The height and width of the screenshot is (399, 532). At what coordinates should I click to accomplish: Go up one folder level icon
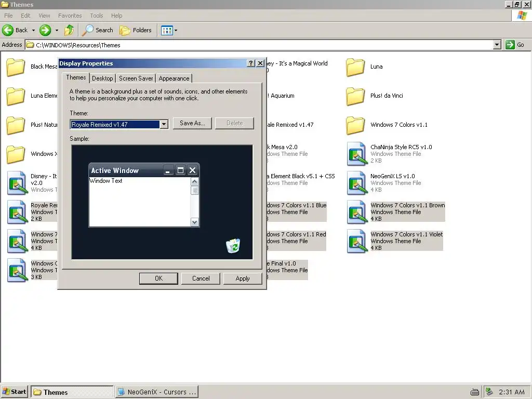click(69, 30)
